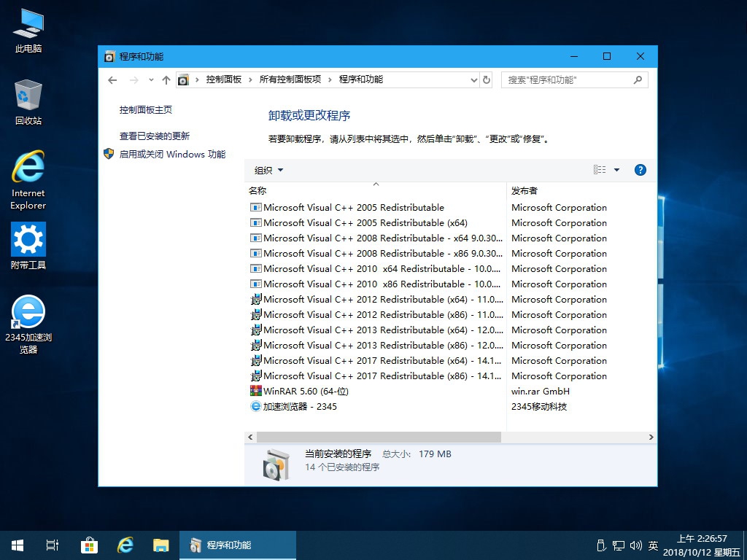
Task: Click the forward arrow in navigation
Action: coord(134,80)
